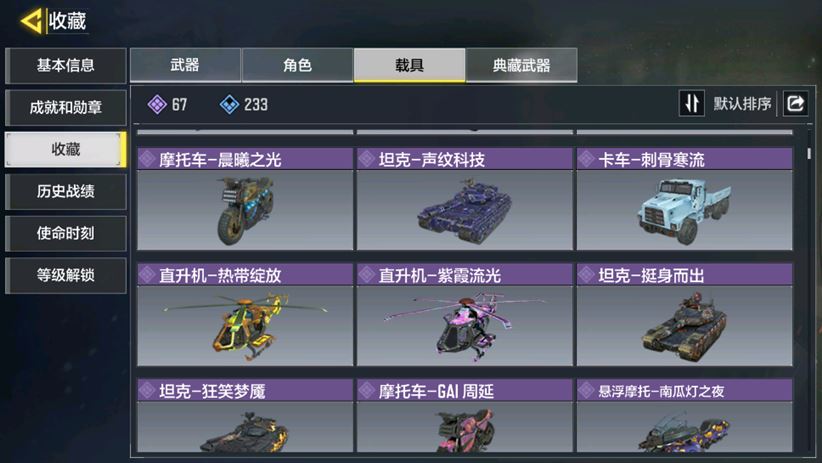Click the yellow back arrow icon
The width and height of the screenshot is (822, 463).
(x=31, y=21)
